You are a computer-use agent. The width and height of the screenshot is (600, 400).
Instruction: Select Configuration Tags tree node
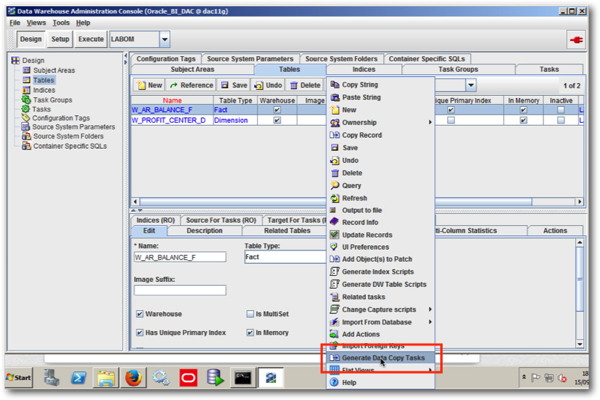[x=61, y=118]
